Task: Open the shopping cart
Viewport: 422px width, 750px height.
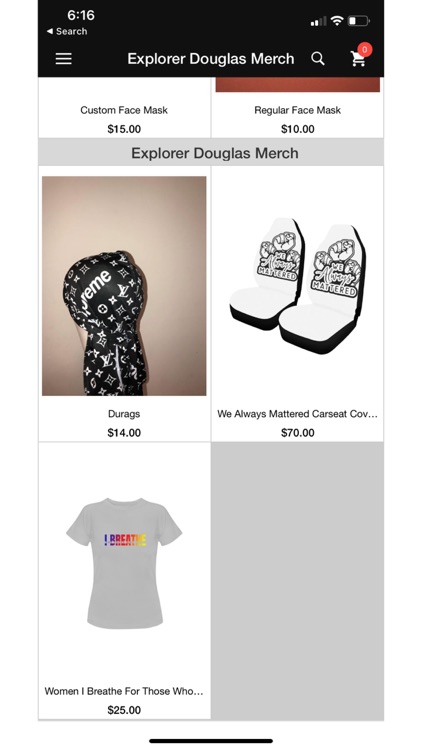Action: [x=358, y=58]
